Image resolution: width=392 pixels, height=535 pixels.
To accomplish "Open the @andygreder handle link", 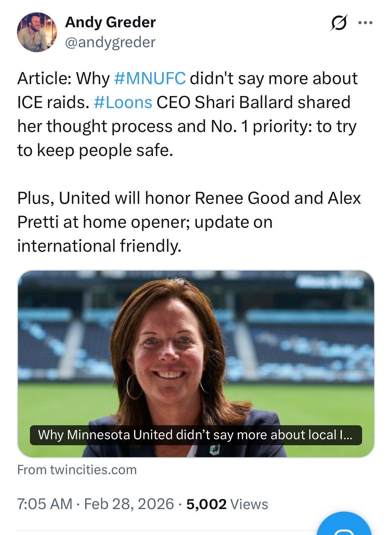I will [x=110, y=42].
